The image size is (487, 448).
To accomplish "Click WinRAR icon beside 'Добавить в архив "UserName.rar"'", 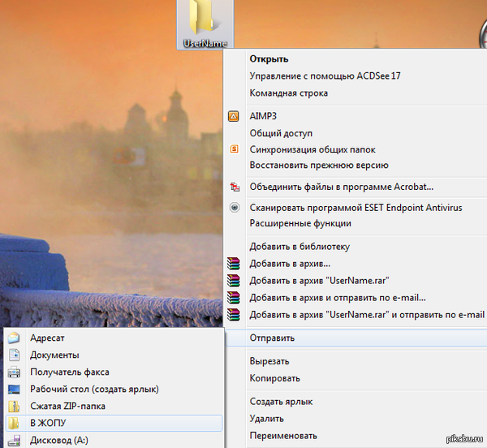I will pyautogui.click(x=234, y=280).
